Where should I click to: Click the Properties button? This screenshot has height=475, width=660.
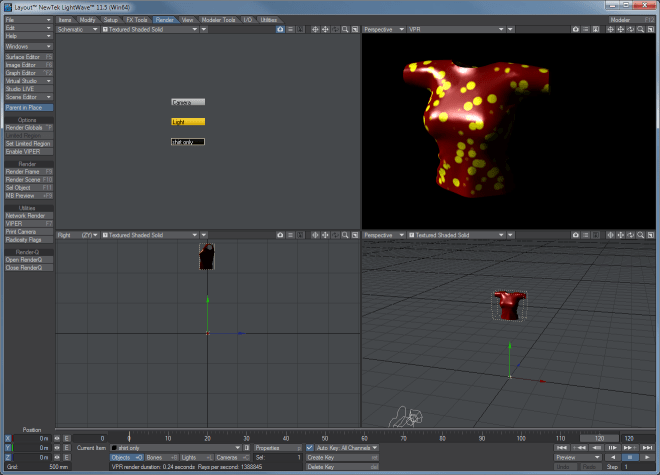pos(278,448)
